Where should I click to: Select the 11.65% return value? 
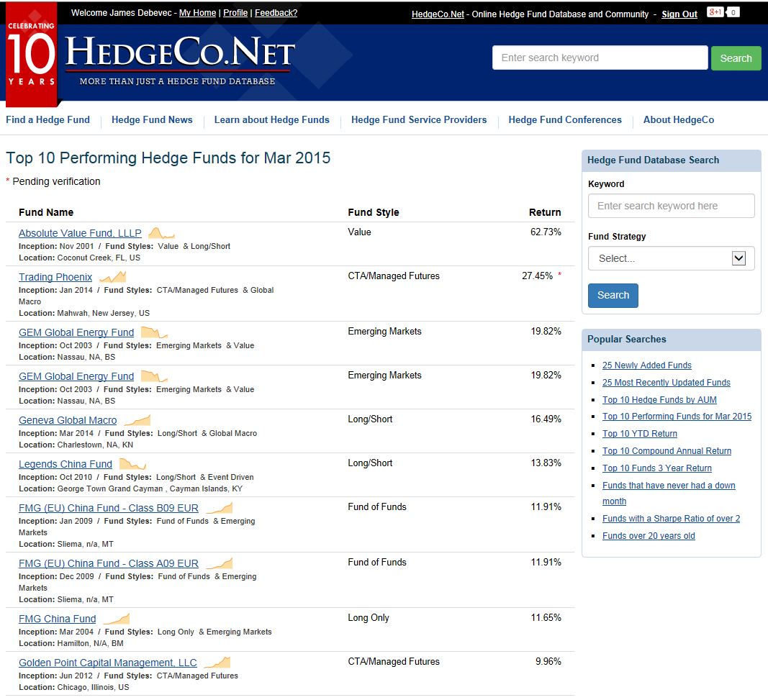[x=546, y=618]
